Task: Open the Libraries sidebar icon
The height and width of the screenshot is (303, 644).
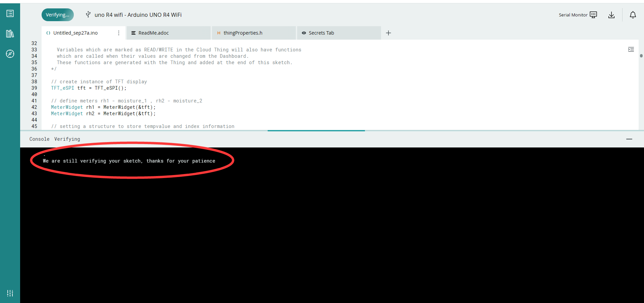Action: [10, 34]
